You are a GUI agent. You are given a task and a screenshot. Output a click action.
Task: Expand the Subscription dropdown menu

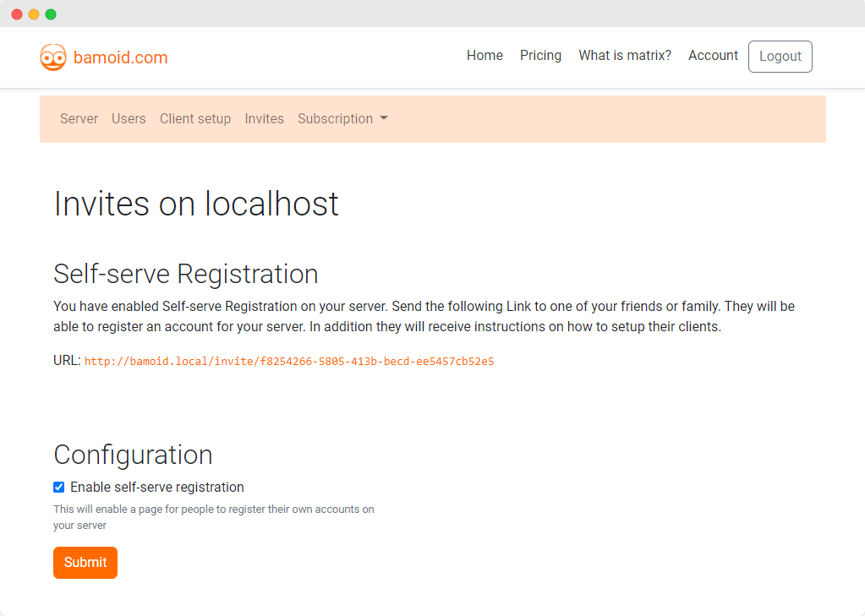tap(342, 118)
